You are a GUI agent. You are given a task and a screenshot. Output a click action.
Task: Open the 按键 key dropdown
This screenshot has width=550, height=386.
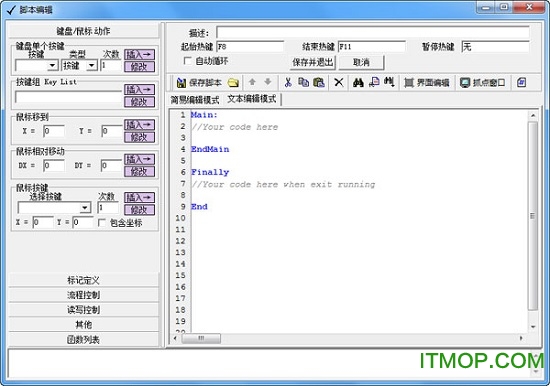pos(52,66)
